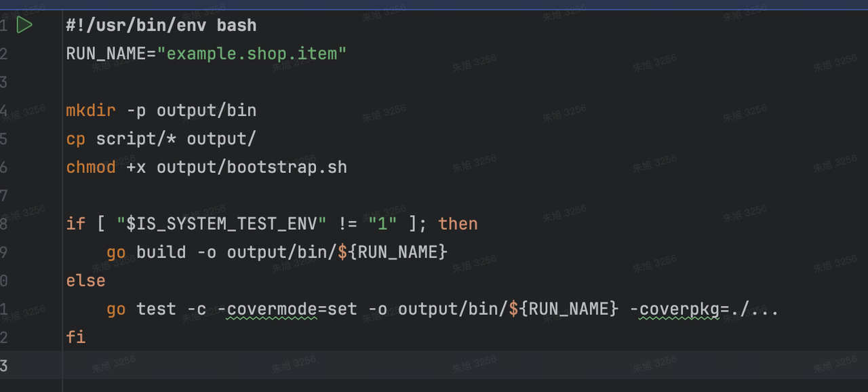Click the cp command keyword

click(x=76, y=139)
